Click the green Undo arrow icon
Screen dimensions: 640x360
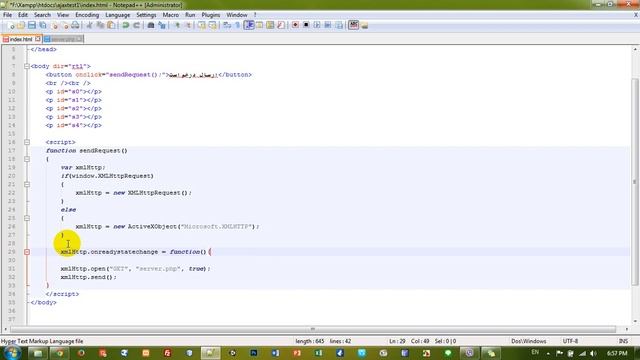[x=126, y=25]
